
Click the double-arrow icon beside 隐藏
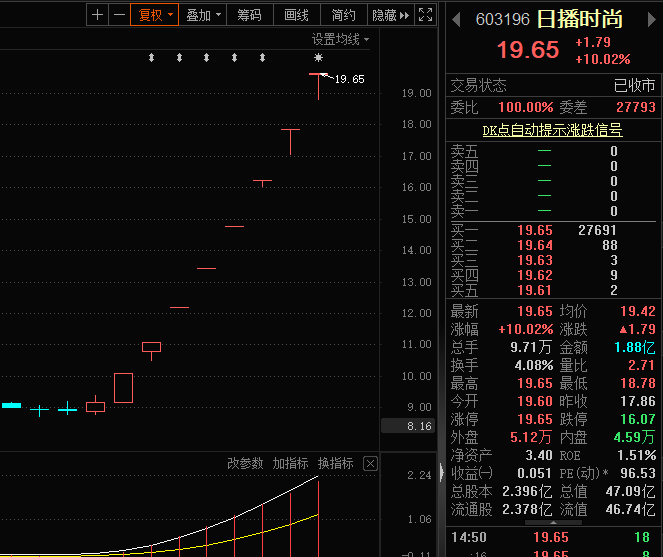tap(404, 15)
